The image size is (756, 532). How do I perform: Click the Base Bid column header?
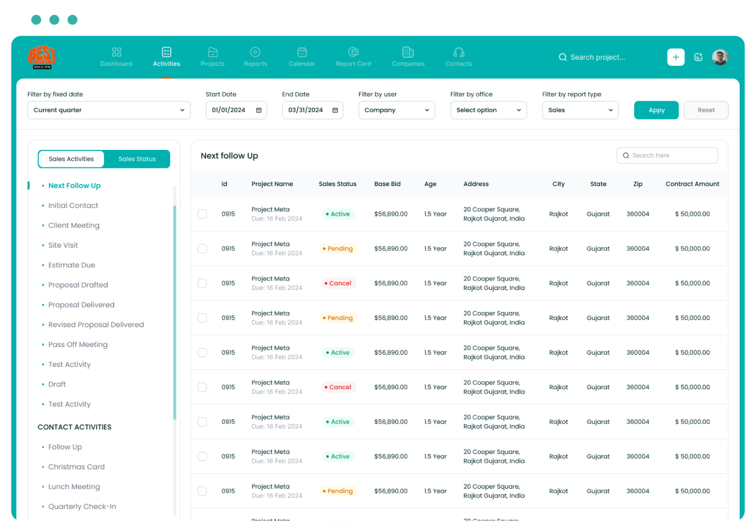[388, 184]
